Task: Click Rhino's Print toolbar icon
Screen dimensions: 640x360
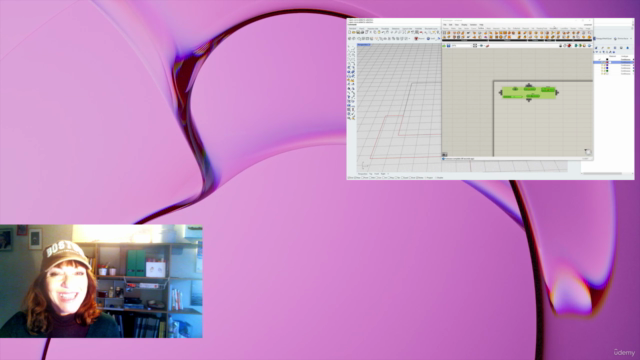Action: click(362, 32)
